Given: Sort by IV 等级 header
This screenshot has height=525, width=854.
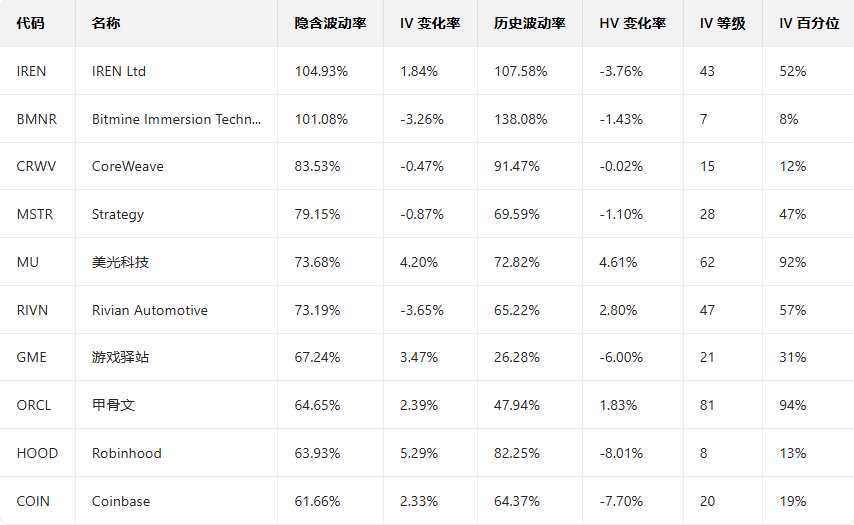Looking at the screenshot, I should [x=722, y=23].
